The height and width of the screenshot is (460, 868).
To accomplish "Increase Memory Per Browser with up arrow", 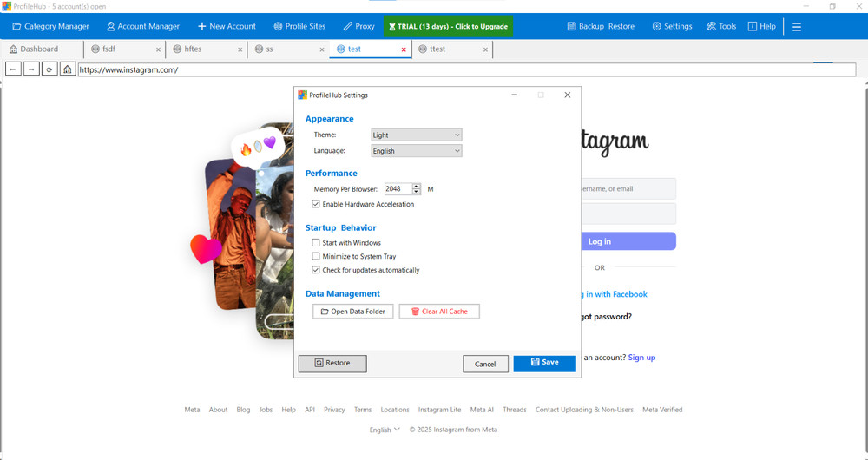I will coord(417,186).
